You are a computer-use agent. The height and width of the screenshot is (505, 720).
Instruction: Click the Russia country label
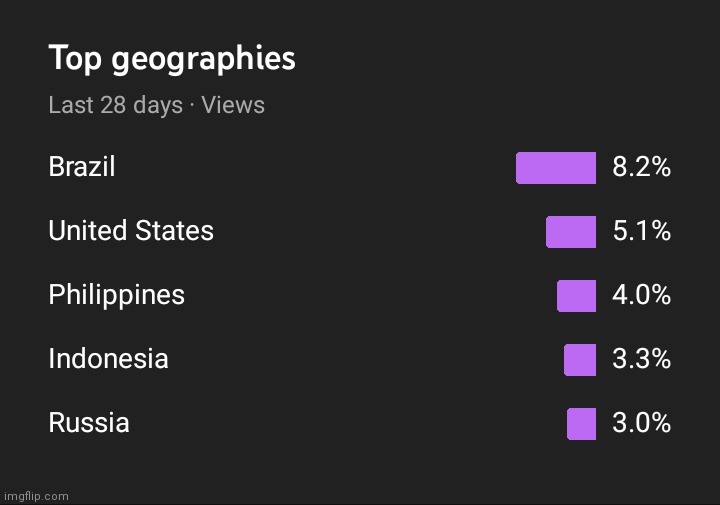(x=89, y=423)
